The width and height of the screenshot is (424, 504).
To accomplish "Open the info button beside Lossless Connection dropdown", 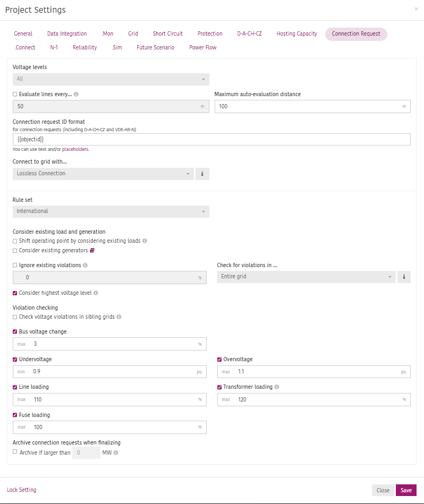I will coord(202,174).
